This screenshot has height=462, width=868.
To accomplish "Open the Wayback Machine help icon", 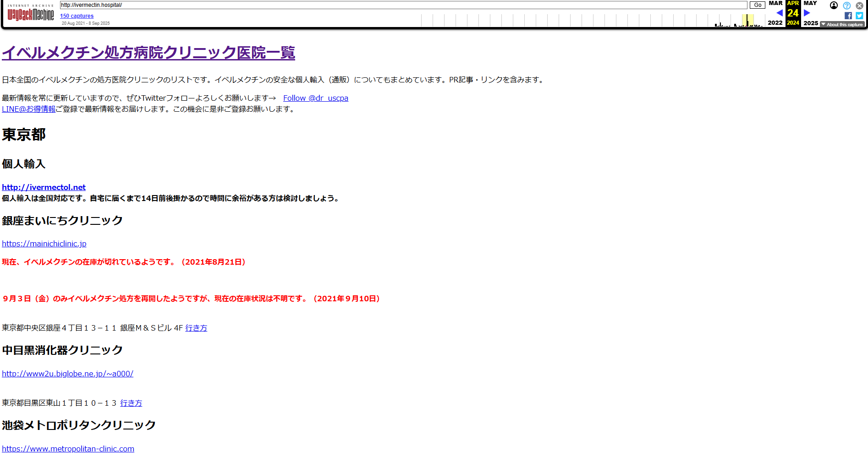I will [846, 5].
